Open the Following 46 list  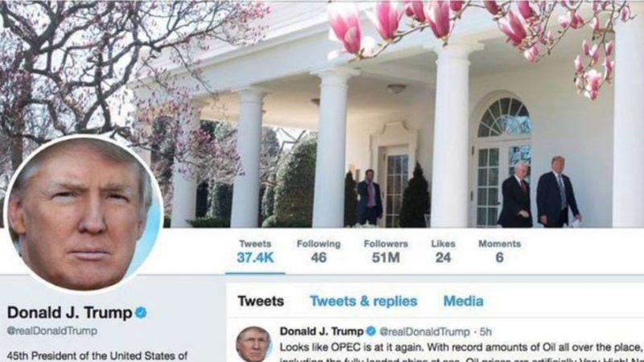coord(319,251)
